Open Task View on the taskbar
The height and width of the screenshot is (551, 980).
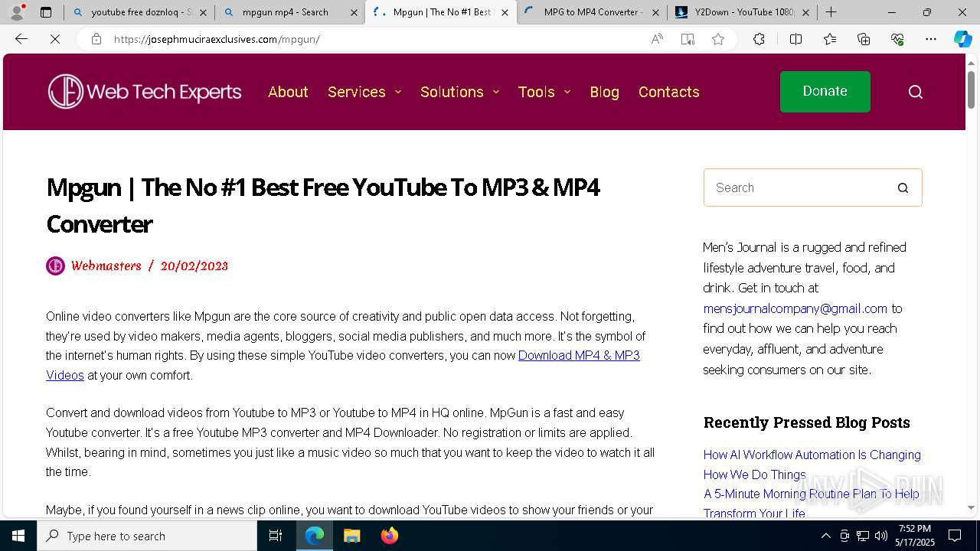tap(276, 536)
